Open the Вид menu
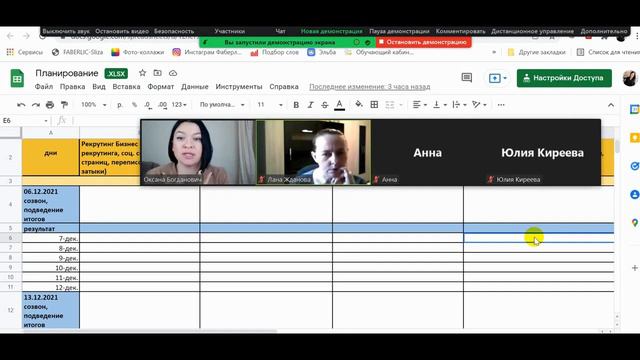This screenshot has width=640, height=360. [x=99, y=87]
